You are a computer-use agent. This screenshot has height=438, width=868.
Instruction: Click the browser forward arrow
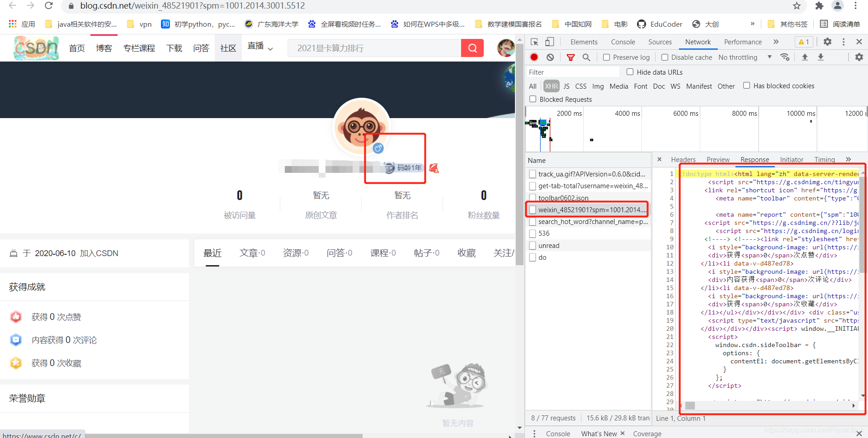(x=30, y=5)
